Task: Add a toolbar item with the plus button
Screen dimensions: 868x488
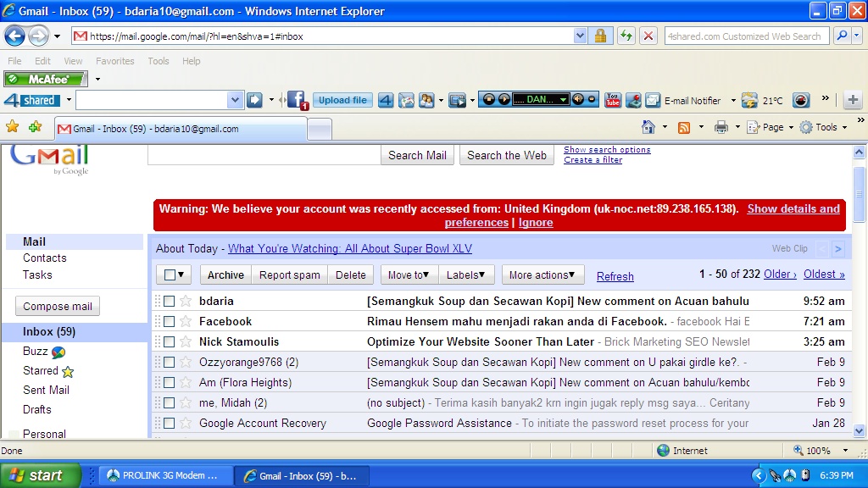Action: click(853, 100)
